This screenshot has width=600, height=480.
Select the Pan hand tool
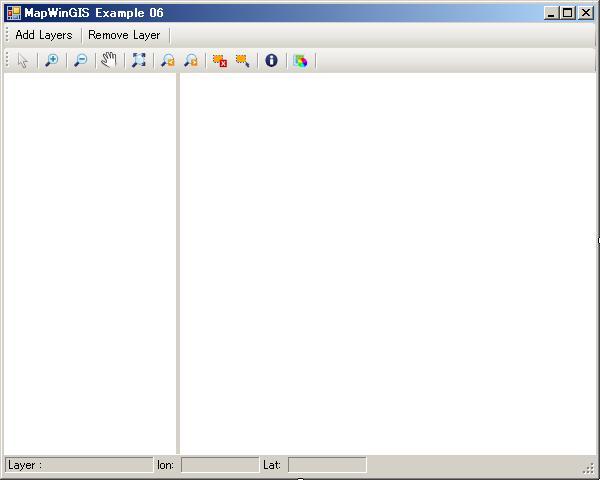109,60
